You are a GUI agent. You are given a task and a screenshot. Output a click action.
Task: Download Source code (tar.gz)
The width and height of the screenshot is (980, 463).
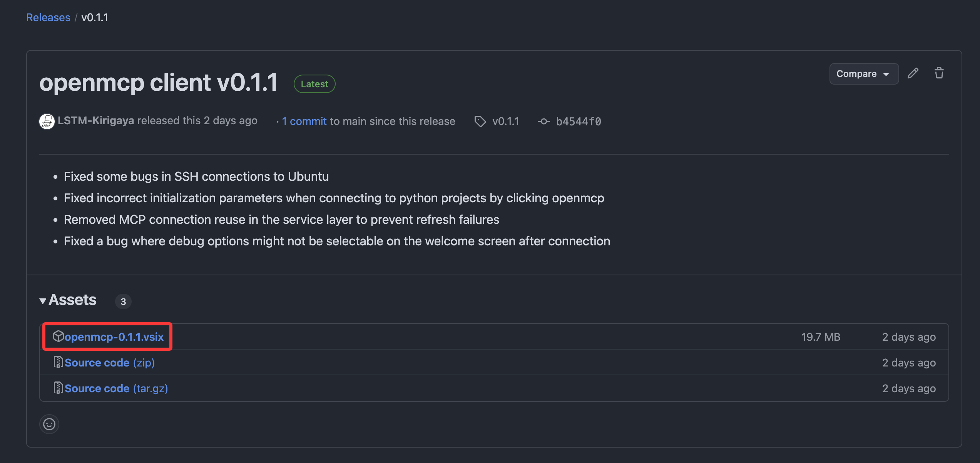point(116,388)
